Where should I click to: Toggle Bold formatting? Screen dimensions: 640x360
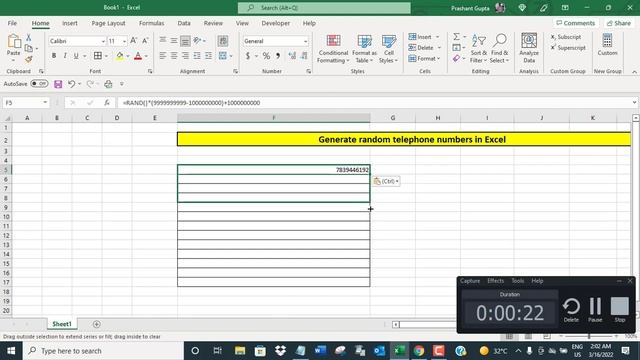[54, 56]
